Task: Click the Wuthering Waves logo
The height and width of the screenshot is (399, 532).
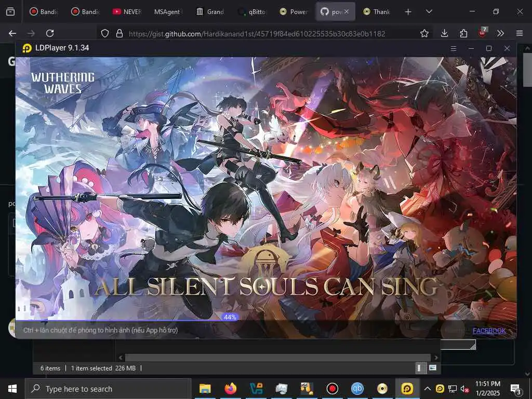Action: click(63, 83)
